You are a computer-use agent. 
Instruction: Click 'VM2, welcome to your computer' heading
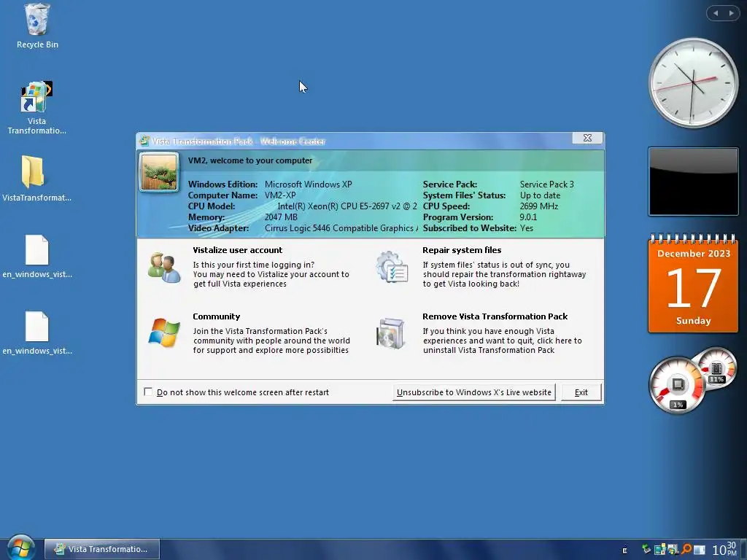point(250,160)
